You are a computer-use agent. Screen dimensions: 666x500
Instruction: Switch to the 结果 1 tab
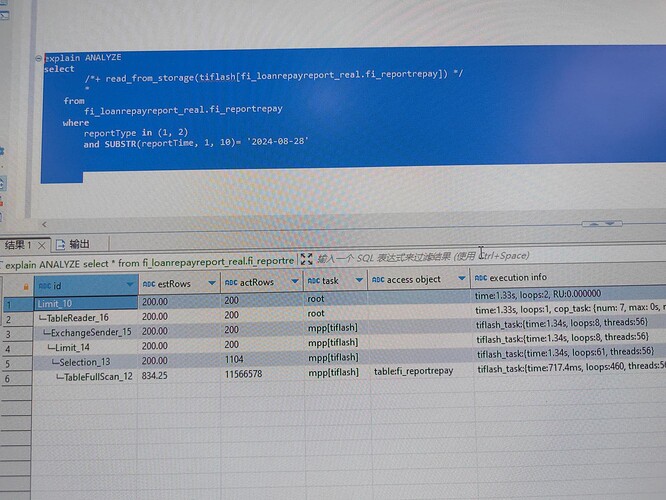(x=17, y=245)
